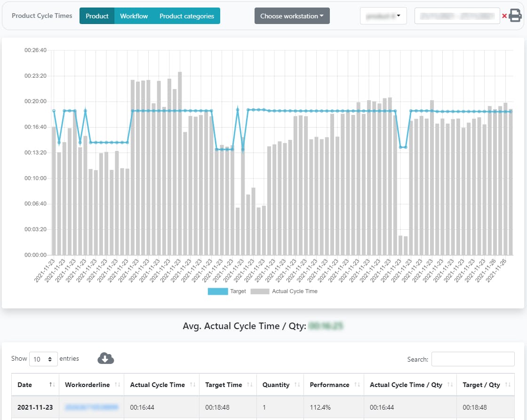Open the Choose workstation dropdown
Viewport: 527px width, 420px height.
tap(292, 16)
